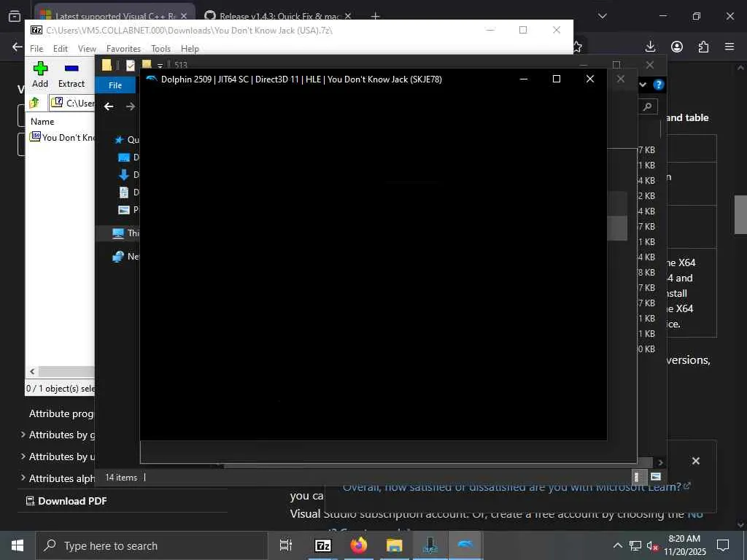The width and height of the screenshot is (747, 560).
Task: Click the New folder icon in Explorer quick access toolbar
Action: coord(147,64)
